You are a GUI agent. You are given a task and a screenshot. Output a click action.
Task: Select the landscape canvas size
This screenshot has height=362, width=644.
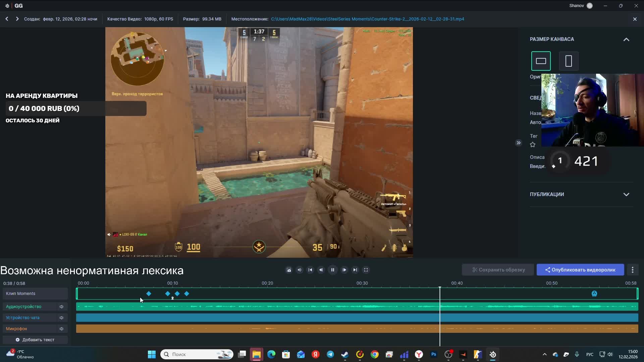(541, 61)
